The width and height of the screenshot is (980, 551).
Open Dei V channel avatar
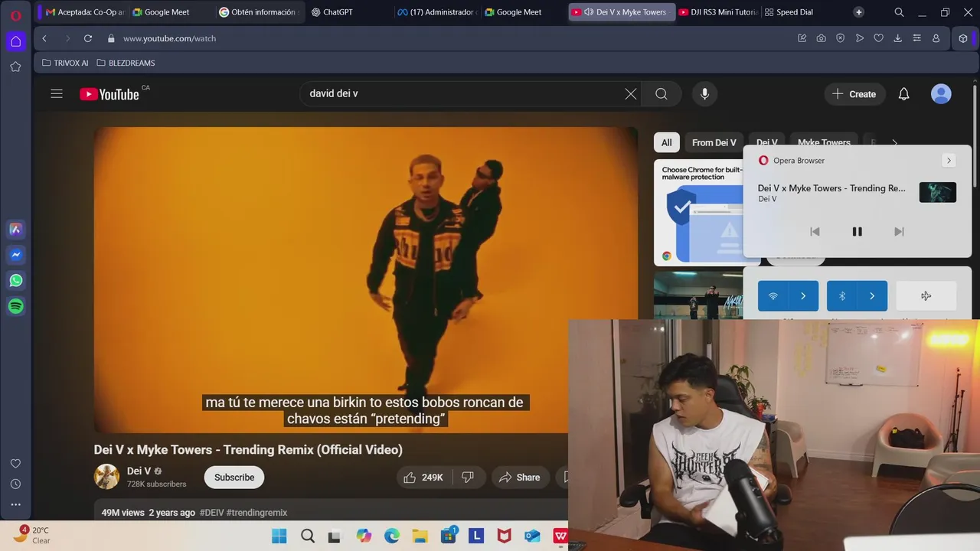click(106, 477)
